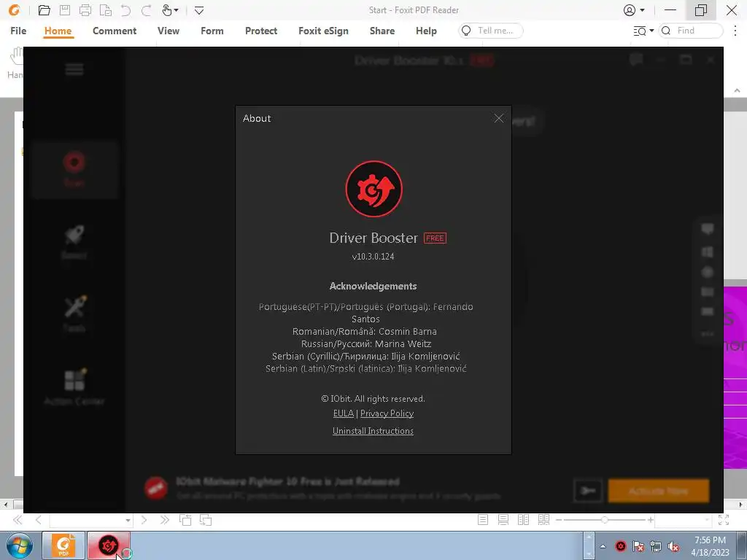747x560 pixels.
Task: Enter Foxit full screen mode
Action: (x=724, y=520)
